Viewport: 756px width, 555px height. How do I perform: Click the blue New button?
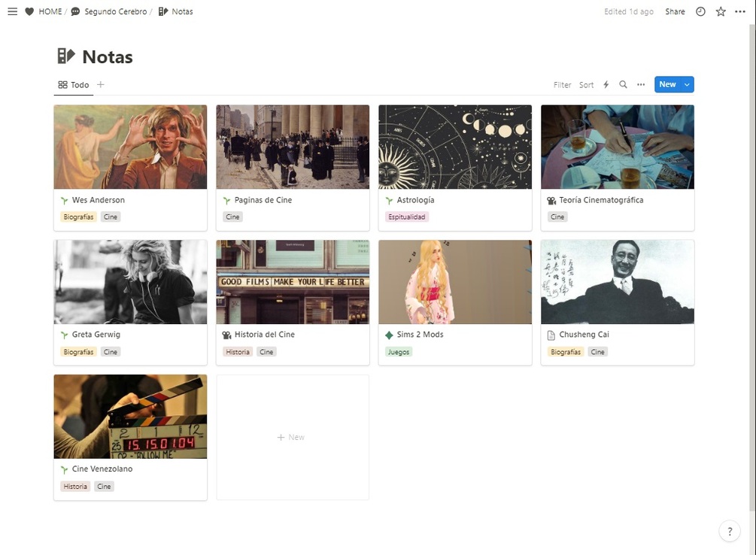click(x=668, y=84)
